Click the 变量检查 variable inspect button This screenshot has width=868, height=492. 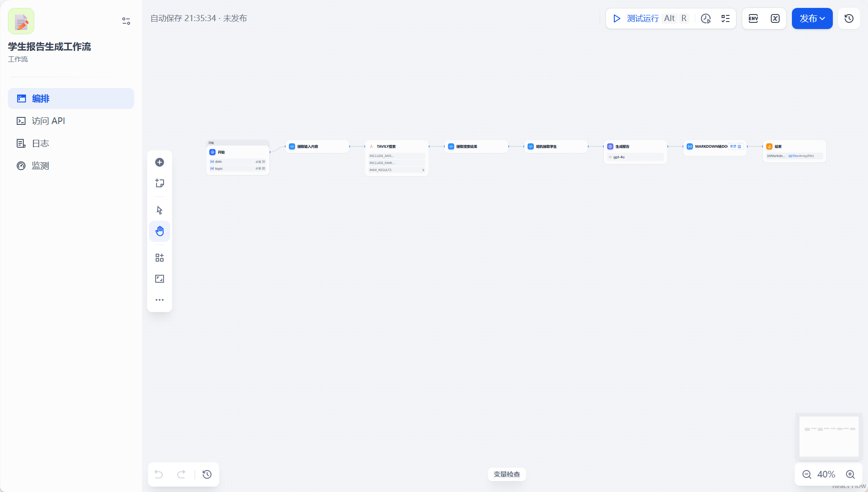click(x=507, y=474)
